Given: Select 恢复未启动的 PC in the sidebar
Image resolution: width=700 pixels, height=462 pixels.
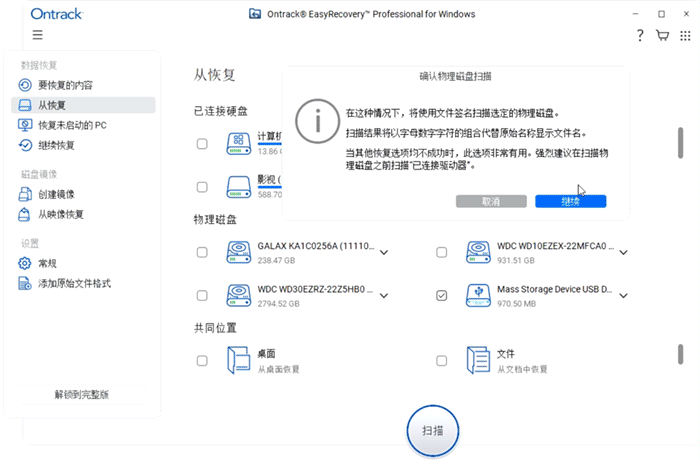Looking at the screenshot, I should coord(83,125).
